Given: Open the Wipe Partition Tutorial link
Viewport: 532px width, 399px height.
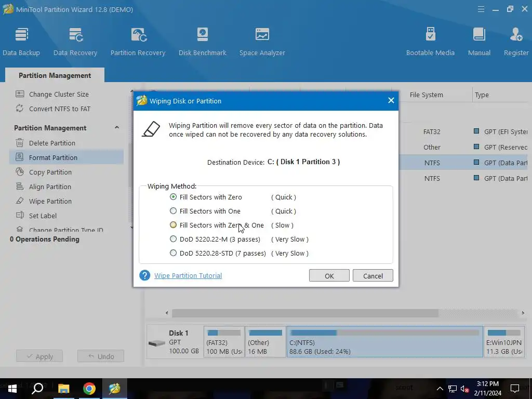Looking at the screenshot, I should [x=188, y=275].
